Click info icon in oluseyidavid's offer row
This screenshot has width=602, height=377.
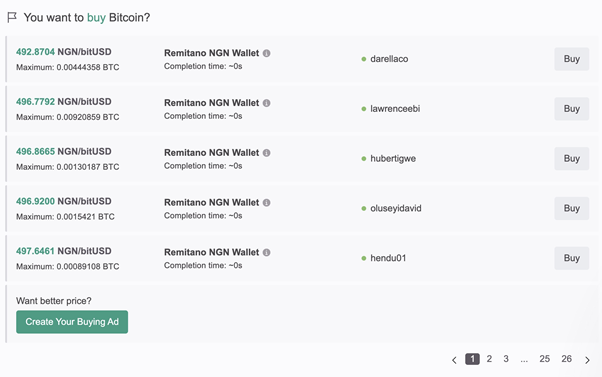coord(266,202)
